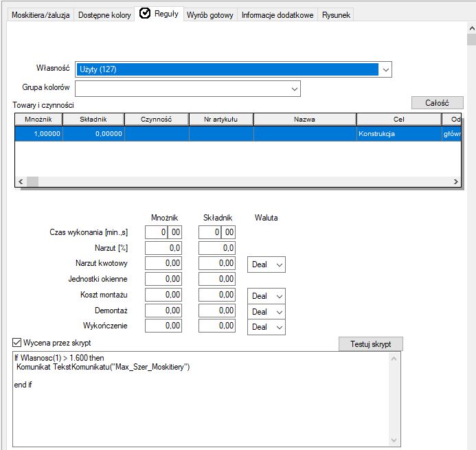Toggle the Wycena przez skrypt checkbox

[16, 343]
